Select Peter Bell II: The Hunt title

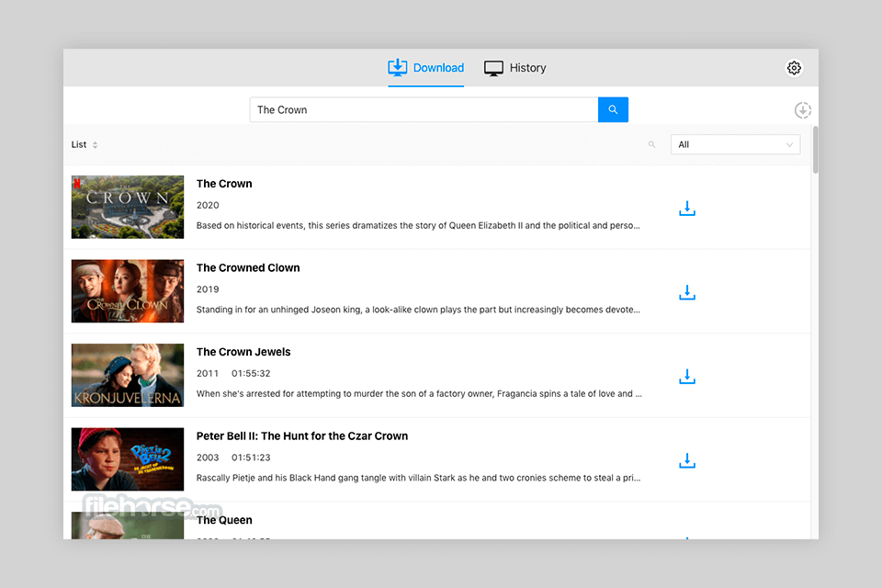302,436
